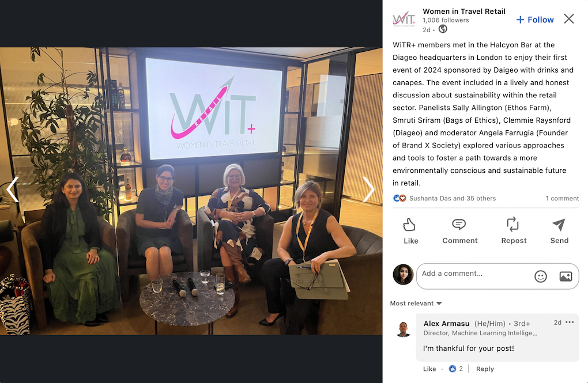Click the Repost arrows icon
The image size is (588, 383).
click(512, 224)
